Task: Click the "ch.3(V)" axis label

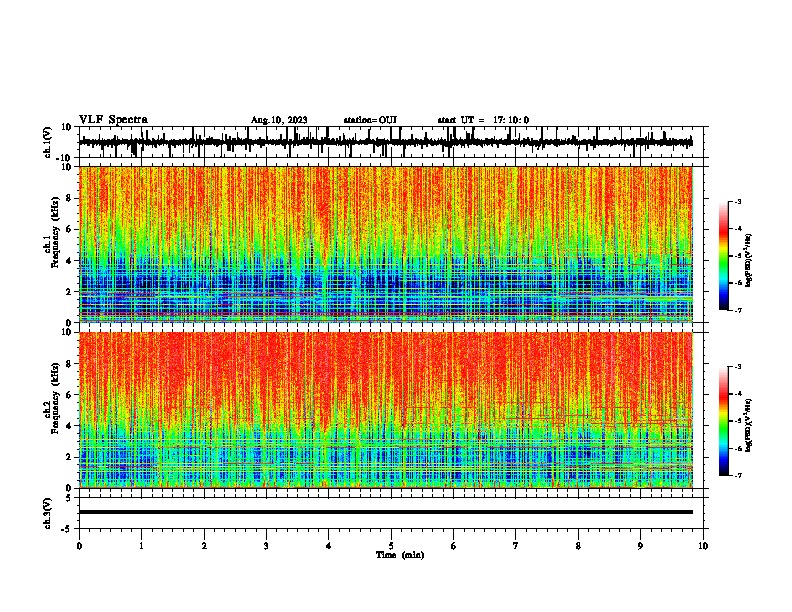Action: (48, 513)
